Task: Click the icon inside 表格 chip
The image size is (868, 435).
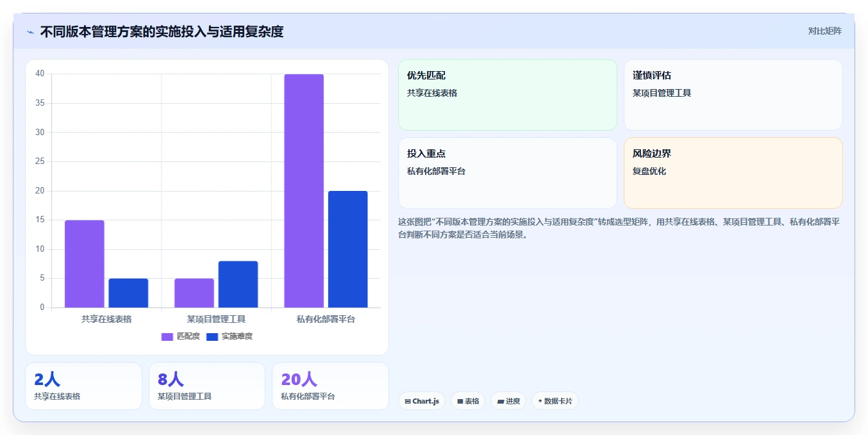Action: click(x=460, y=402)
